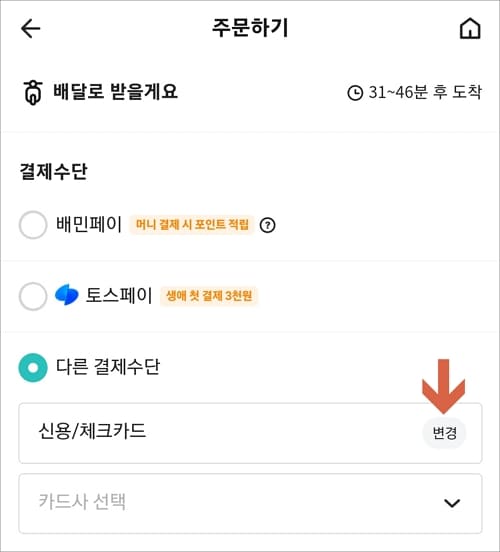Go back using the left arrow icon
The image size is (500, 552).
[31, 28]
